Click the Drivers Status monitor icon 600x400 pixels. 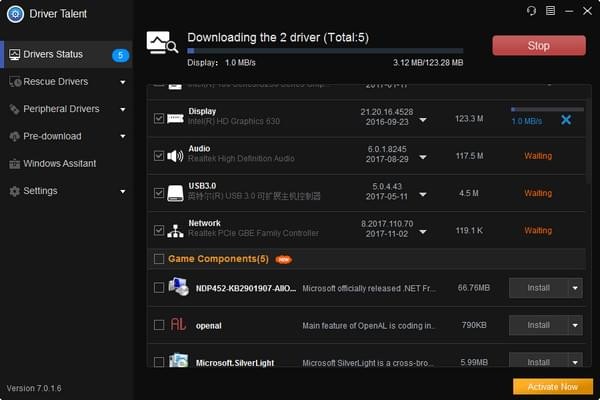point(15,55)
